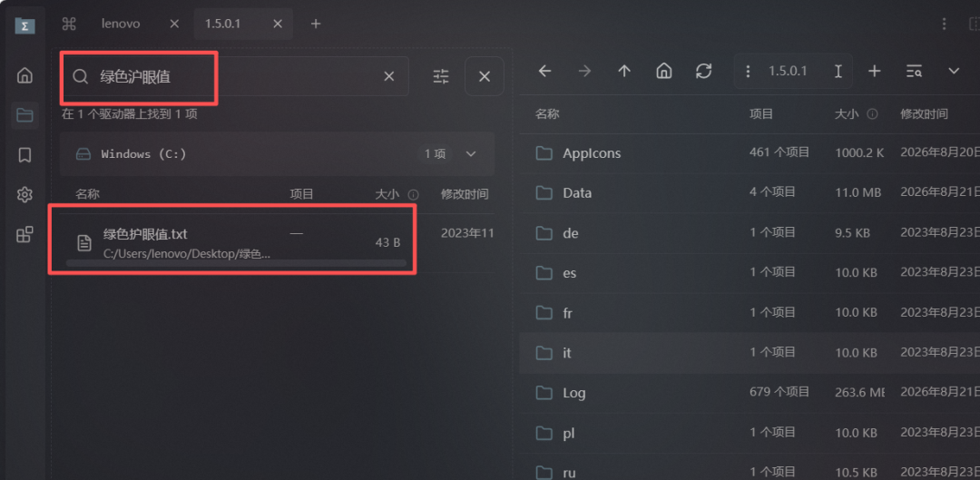
Task: Add a new tab with plus
Action: (x=316, y=24)
